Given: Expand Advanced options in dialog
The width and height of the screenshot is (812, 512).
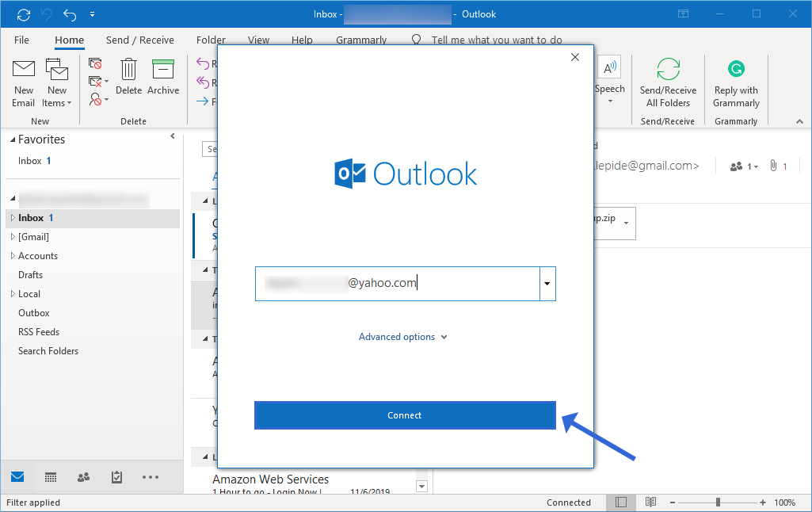Looking at the screenshot, I should point(403,337).
